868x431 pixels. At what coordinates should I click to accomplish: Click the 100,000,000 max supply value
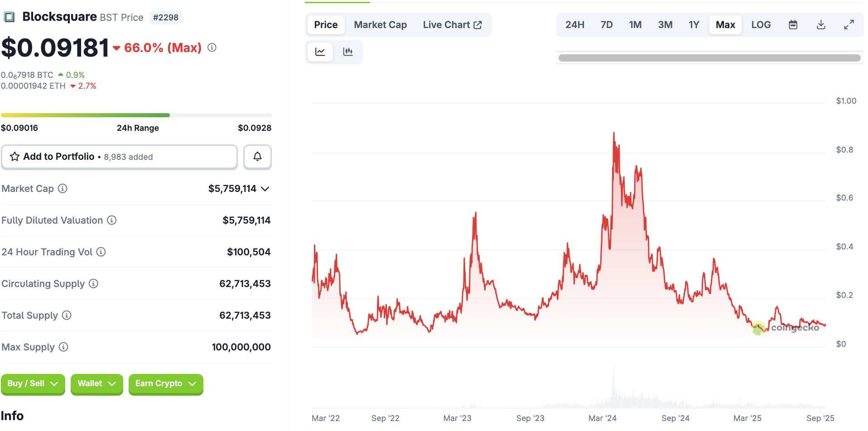[241, 347]
